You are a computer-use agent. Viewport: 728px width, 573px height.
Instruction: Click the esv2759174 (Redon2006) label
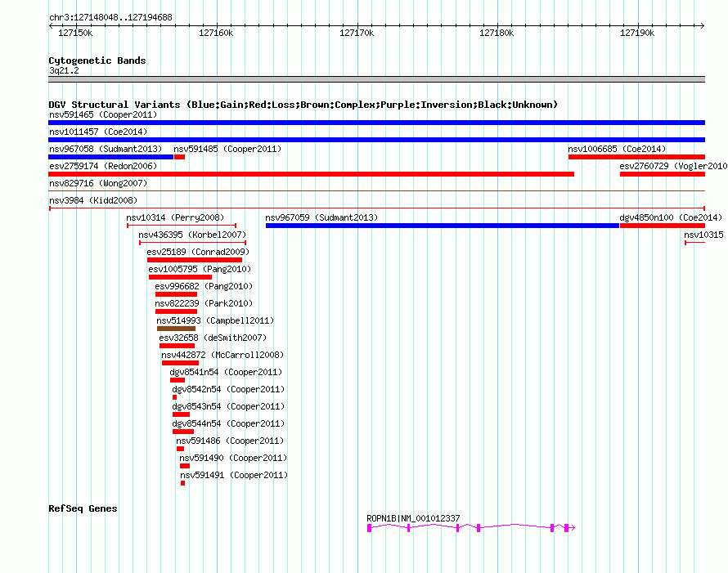click(103, 166)
